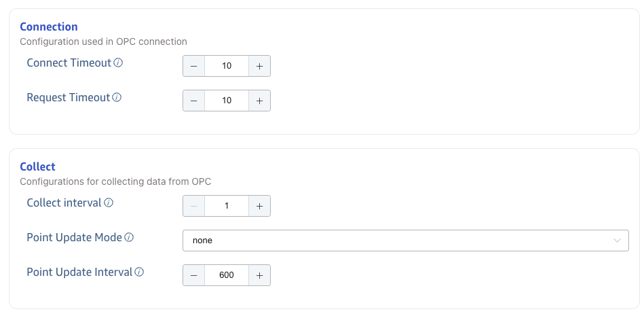
Task: Click the Collect section heading
Action: [x=38, y=166]
